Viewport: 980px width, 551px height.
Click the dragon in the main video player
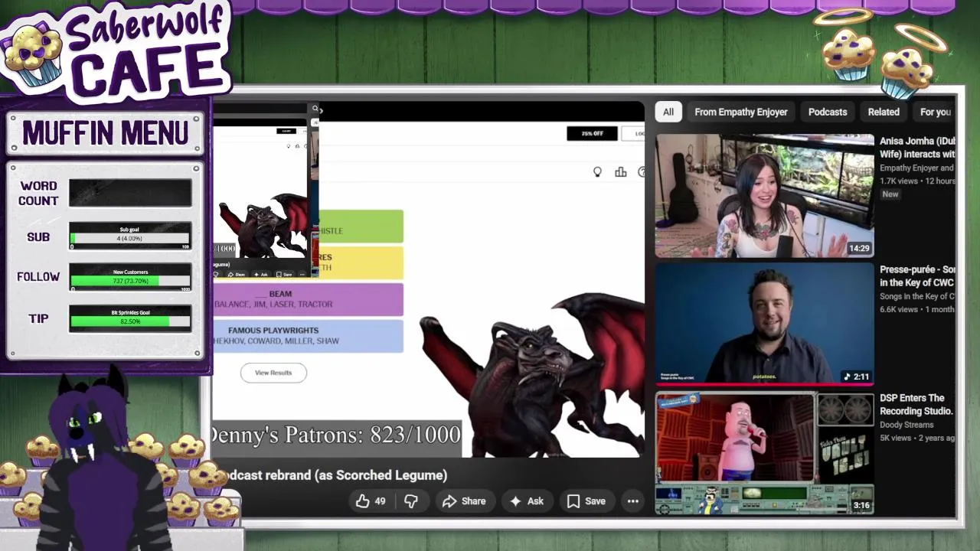coord(533,375)
